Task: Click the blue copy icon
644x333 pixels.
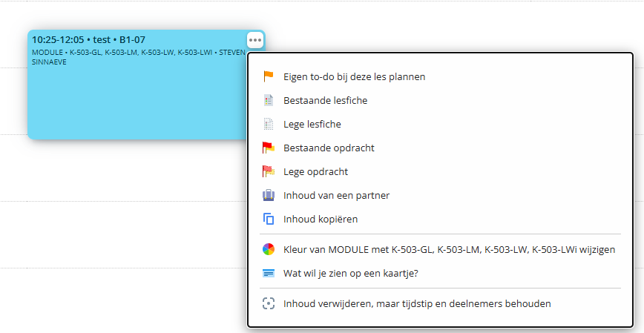Action: click(x=269, y=220)
